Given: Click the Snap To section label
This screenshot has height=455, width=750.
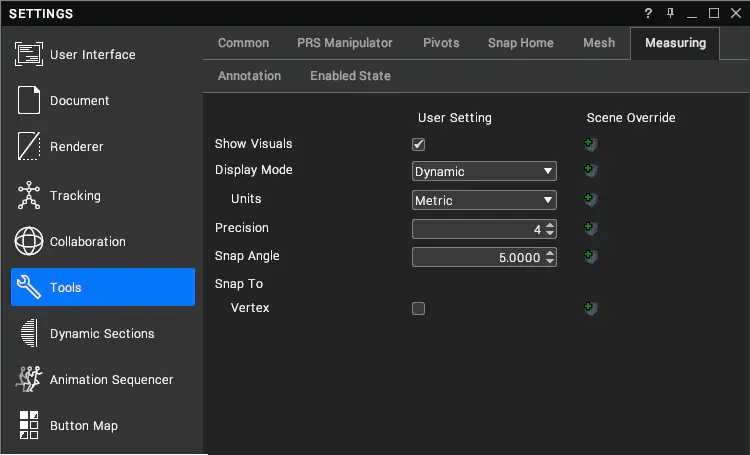Looking at the screenshot, I should [239, 284].
